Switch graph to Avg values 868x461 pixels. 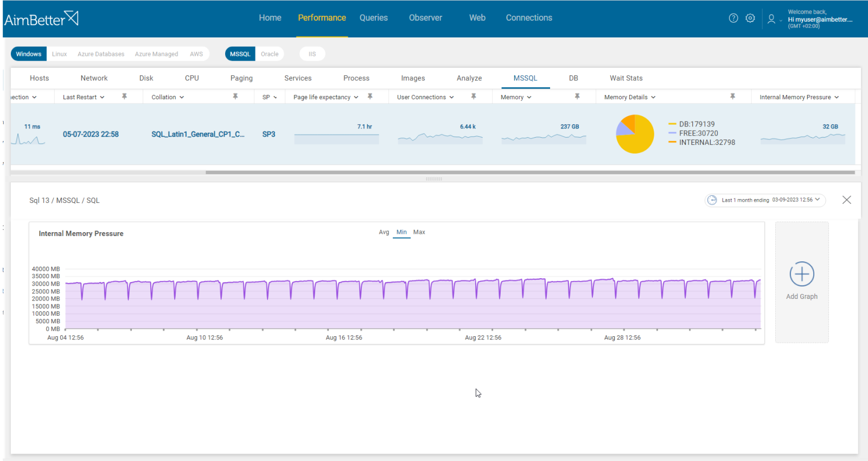[384, 232]
